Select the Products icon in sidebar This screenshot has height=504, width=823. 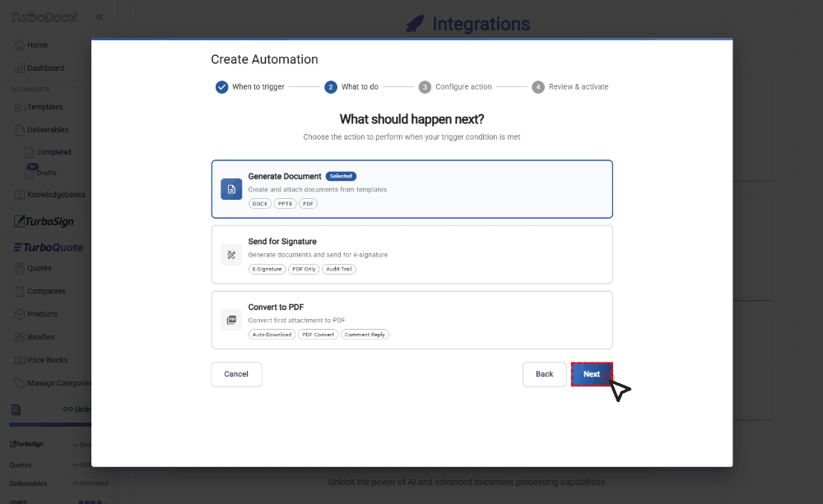click(18, 313)
